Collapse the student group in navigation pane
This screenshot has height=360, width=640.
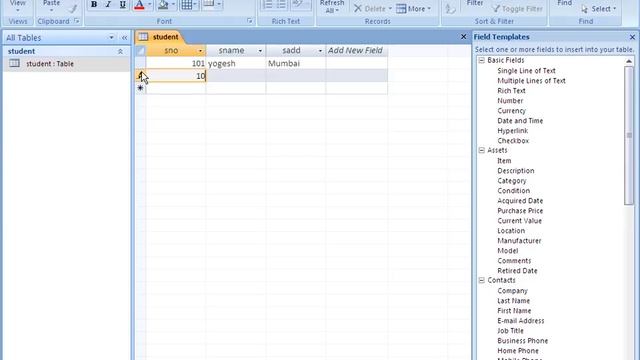pyautogui.click(x=120, y=51)
